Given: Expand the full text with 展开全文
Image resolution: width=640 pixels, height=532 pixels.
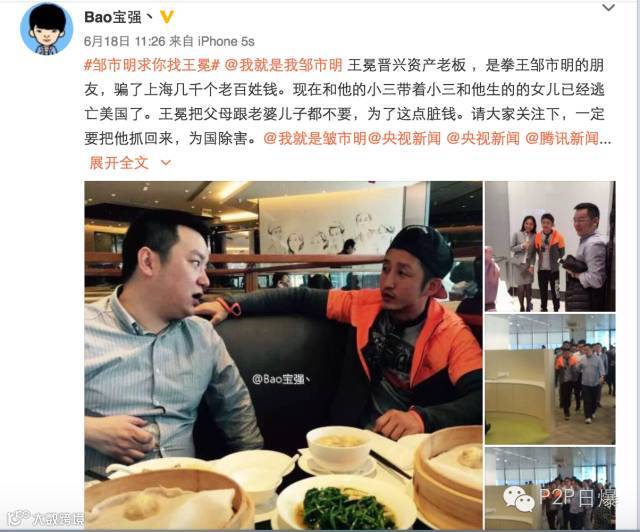Looking at the screenshot, I should (119, 163).
